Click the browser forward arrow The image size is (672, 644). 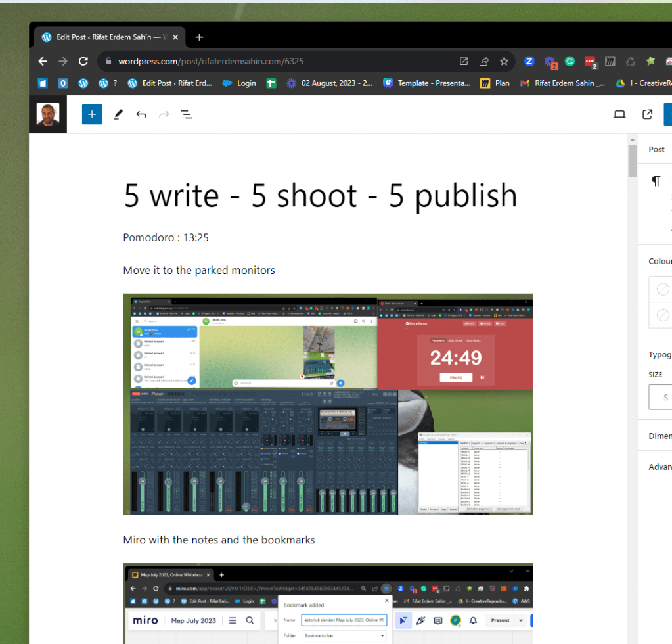pos(63,61)
